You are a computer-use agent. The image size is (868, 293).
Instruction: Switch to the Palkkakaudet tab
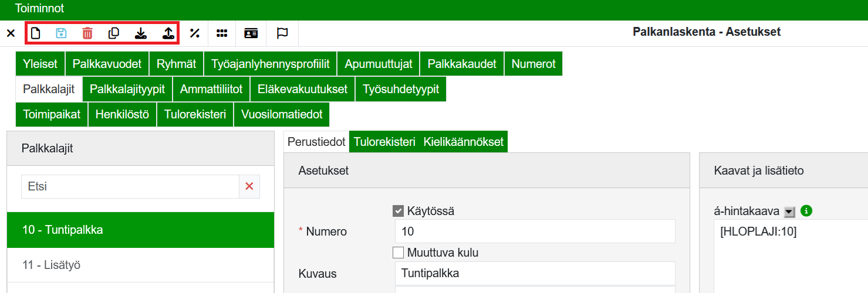[462, 64]
